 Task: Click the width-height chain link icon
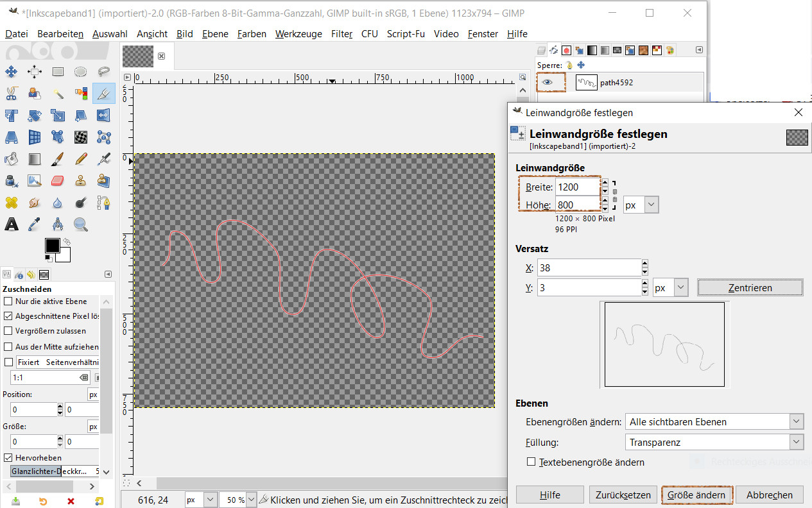click(614, 196)
